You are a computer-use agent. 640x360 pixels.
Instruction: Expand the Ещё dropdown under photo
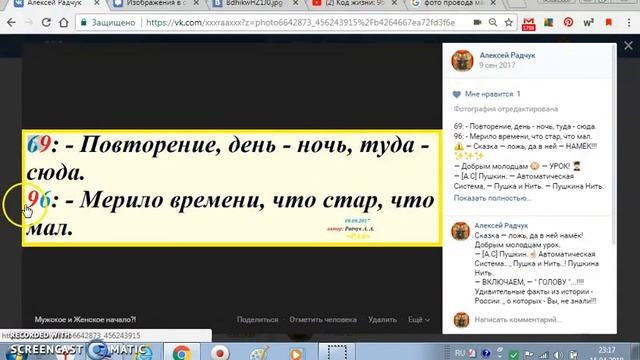point(419,320)
